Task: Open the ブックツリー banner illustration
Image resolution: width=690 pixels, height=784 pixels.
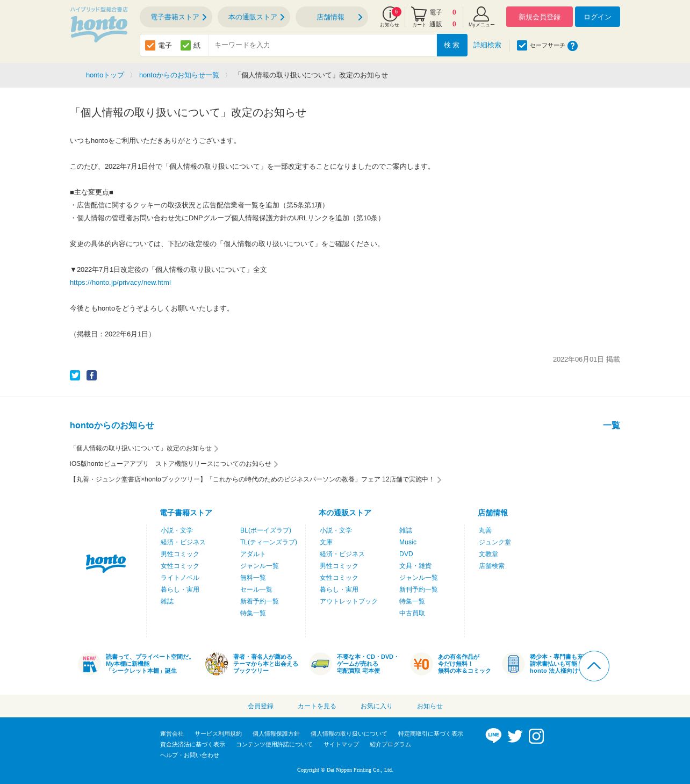Action: [217, 664]
